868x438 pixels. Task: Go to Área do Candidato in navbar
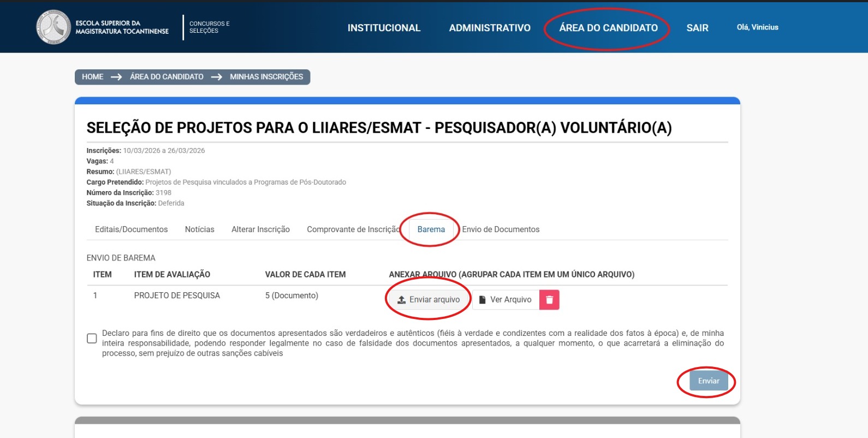pyautogui.click(x=608, y=28)
